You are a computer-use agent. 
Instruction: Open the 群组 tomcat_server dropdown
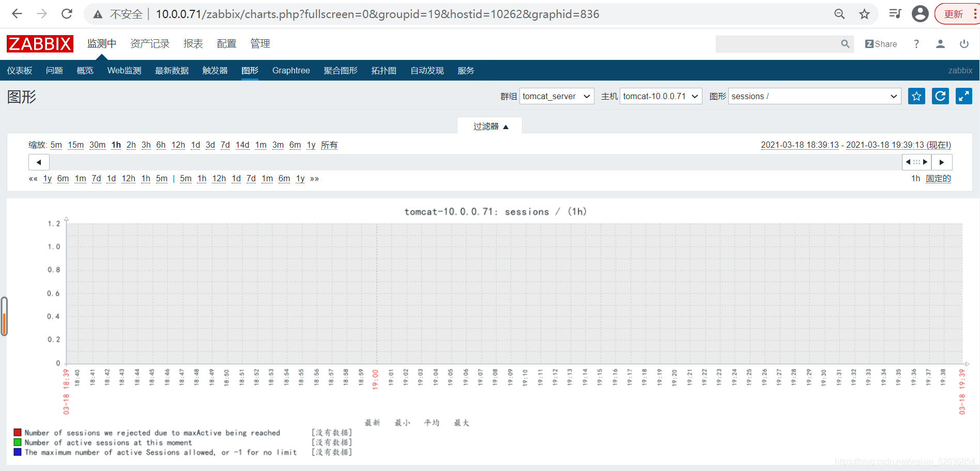coord(557,96)
